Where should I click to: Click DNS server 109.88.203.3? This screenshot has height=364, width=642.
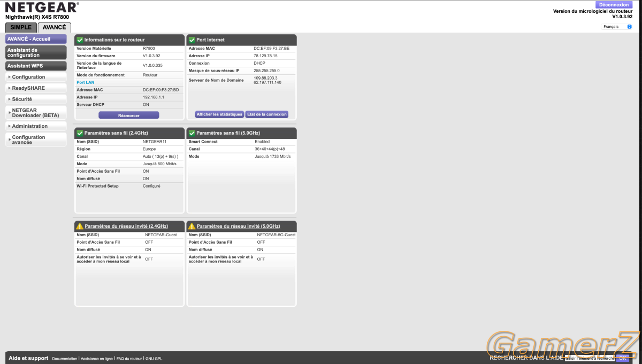(x=265, y=78)
